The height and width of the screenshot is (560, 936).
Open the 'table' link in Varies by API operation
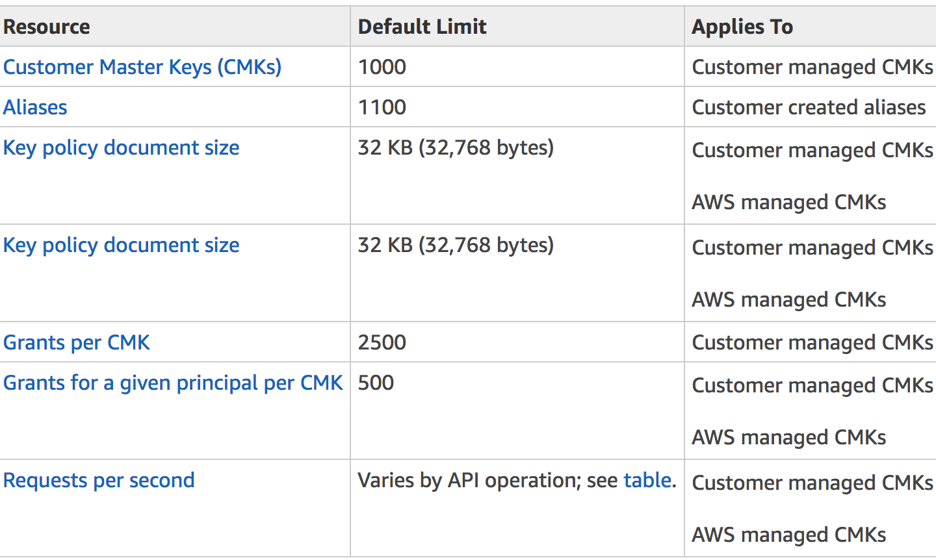click(647, 480)
